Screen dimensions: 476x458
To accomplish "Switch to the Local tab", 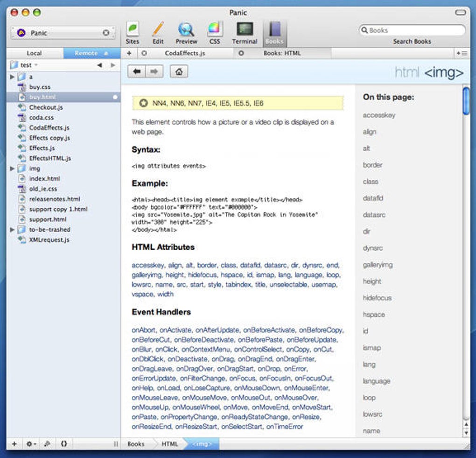I will click(35, 53).
